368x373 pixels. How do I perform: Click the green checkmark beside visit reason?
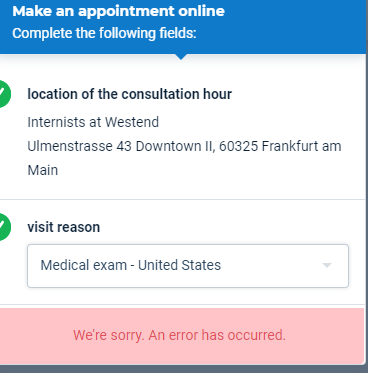[x=4, y=227]
